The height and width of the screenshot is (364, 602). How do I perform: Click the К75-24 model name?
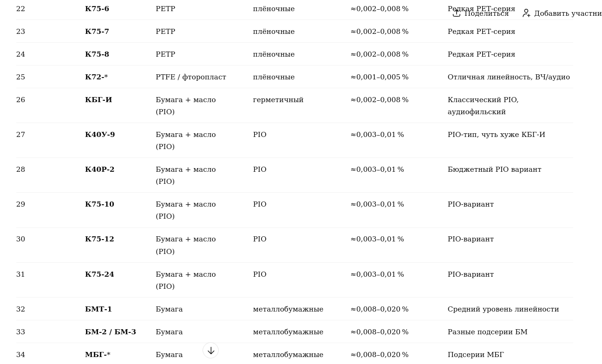[99, 275]
